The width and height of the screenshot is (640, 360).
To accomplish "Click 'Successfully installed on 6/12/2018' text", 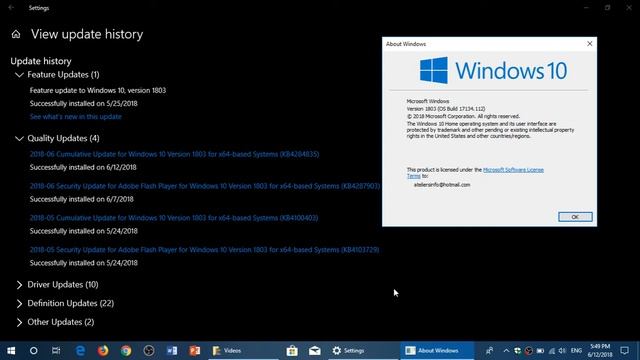I will coord(83,167).
